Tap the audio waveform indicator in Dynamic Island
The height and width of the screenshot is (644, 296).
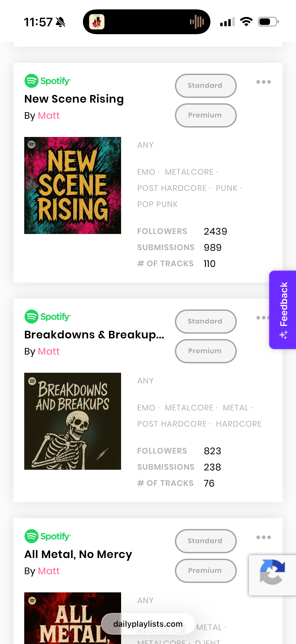(197, 22)
